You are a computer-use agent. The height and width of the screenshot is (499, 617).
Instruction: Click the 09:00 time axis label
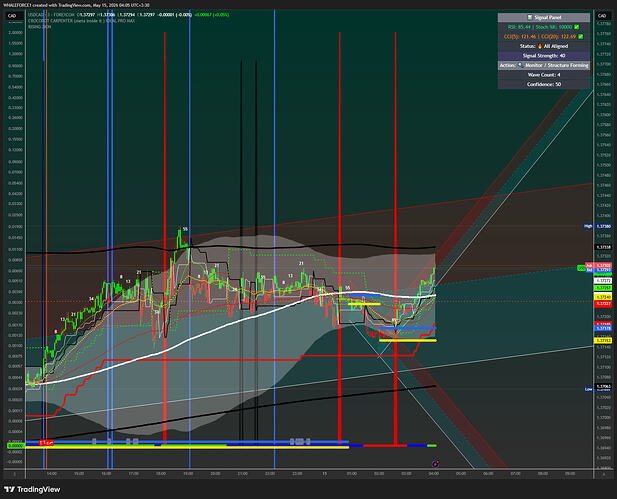tap(570, 473)
